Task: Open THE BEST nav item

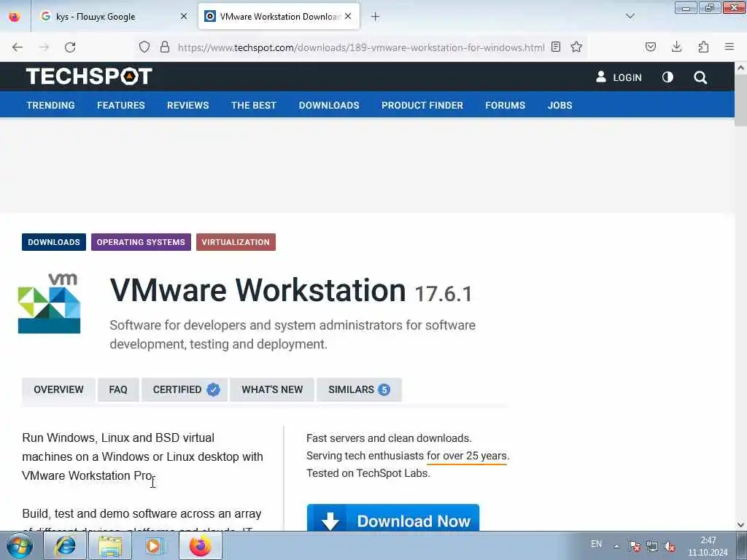Action: (253, 105)
